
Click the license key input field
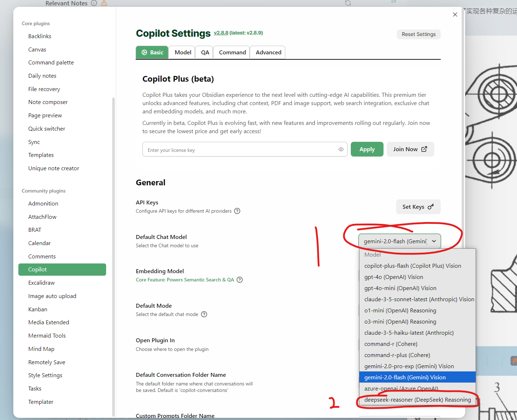[245, 149]
